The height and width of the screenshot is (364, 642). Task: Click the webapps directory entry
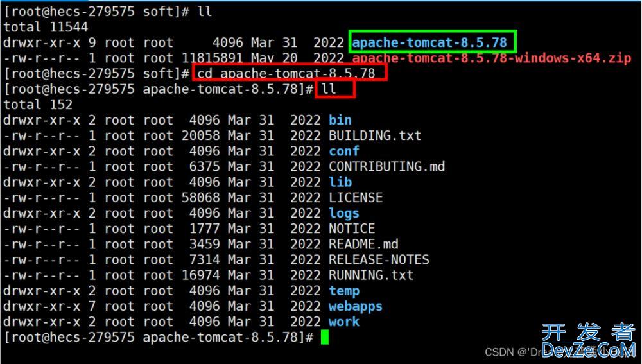tap(356, 306)
